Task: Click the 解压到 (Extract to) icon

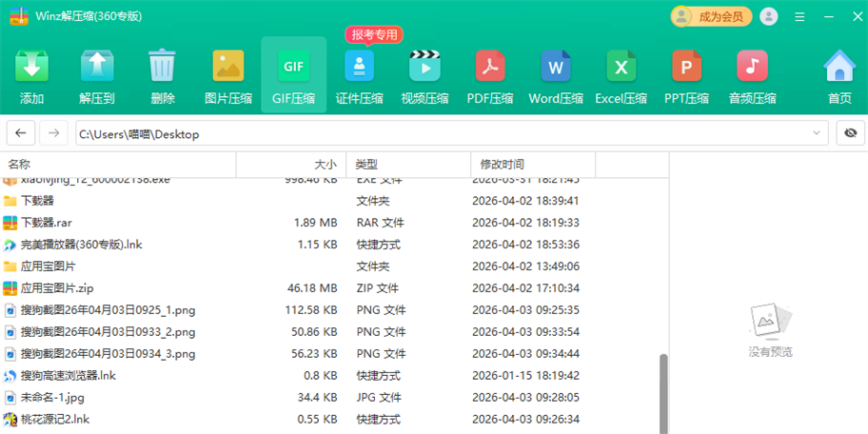Action: coord(96,74)
